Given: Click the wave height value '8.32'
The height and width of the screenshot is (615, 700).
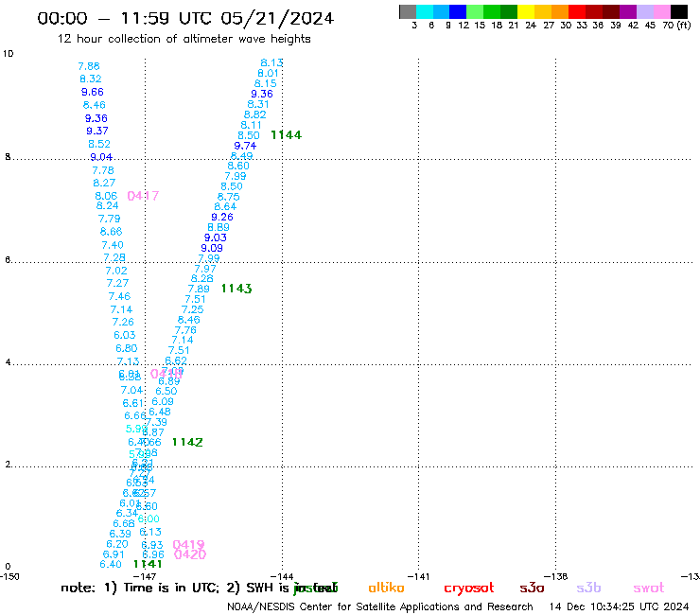Looking at the screenshot, I should [91, 79].
